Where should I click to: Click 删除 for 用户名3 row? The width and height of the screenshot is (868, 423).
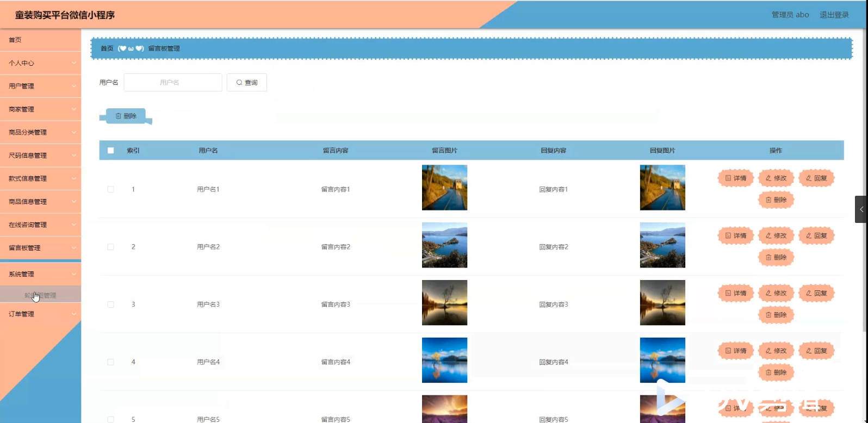coord(776,315)
